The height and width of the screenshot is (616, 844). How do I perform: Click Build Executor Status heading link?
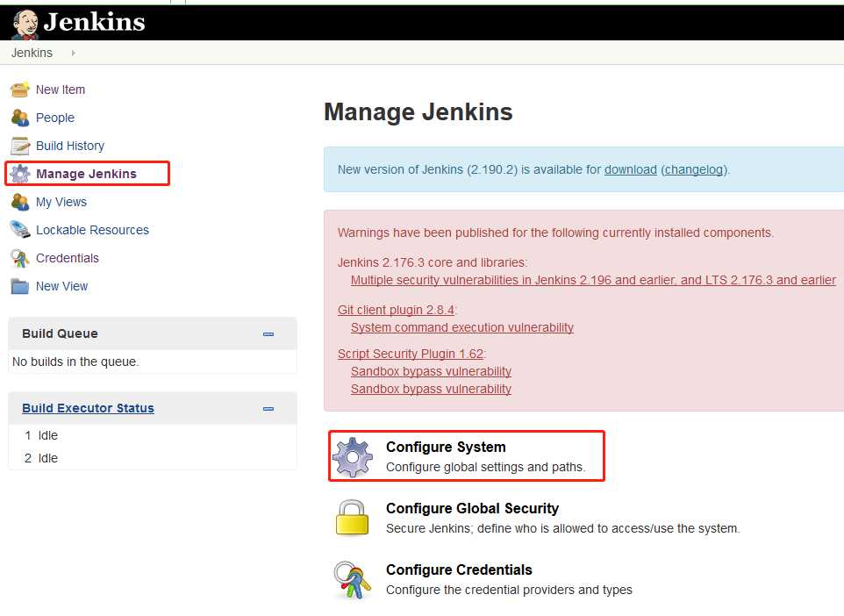pos(88,408)
